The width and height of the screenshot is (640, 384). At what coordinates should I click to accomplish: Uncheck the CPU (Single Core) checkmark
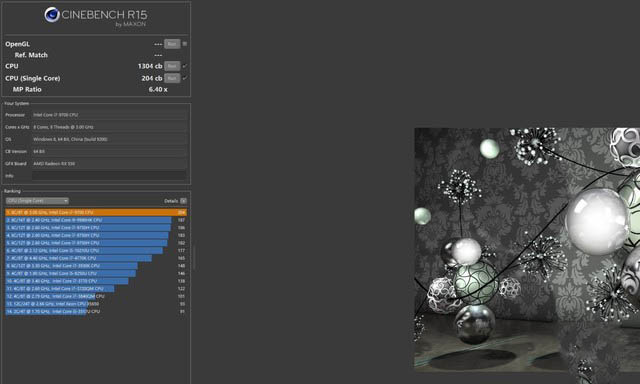pos(184,78)
